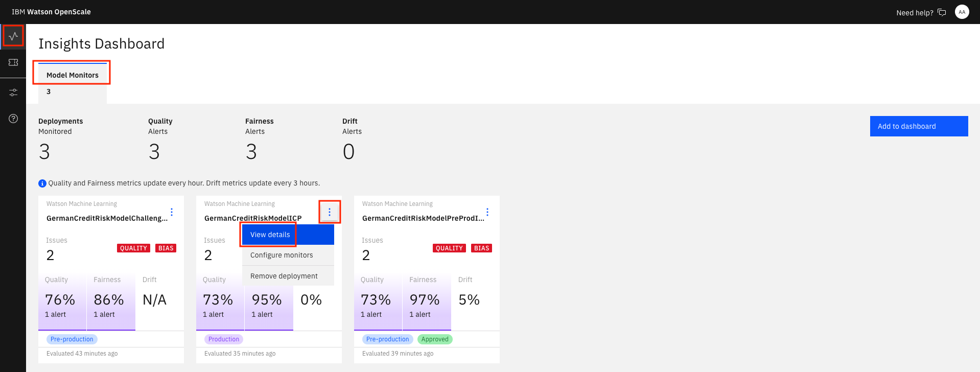The width and height of the screenshot is (980, 372).
Task: Open overflow menu on GermanCreditRiskModelChallenger card
Action: pos(172,212)
